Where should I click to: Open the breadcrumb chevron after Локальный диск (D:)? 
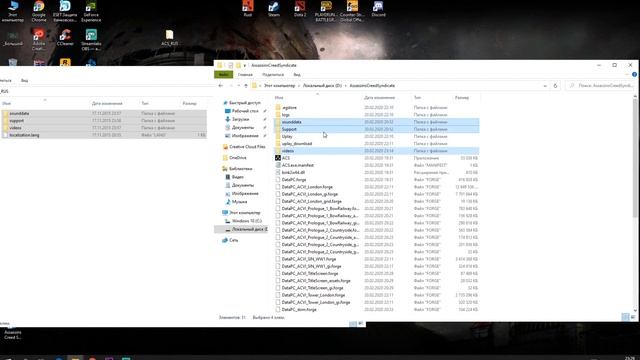point(346,86)
